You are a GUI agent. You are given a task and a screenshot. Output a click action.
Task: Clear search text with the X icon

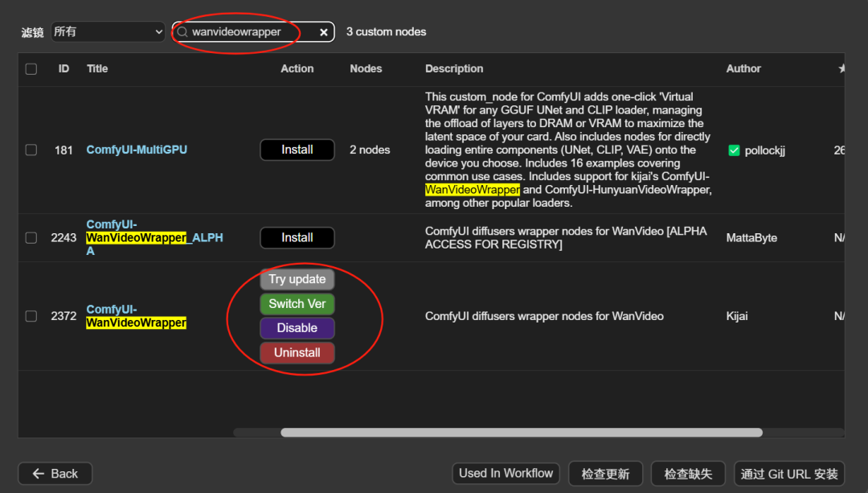[323, 32]
